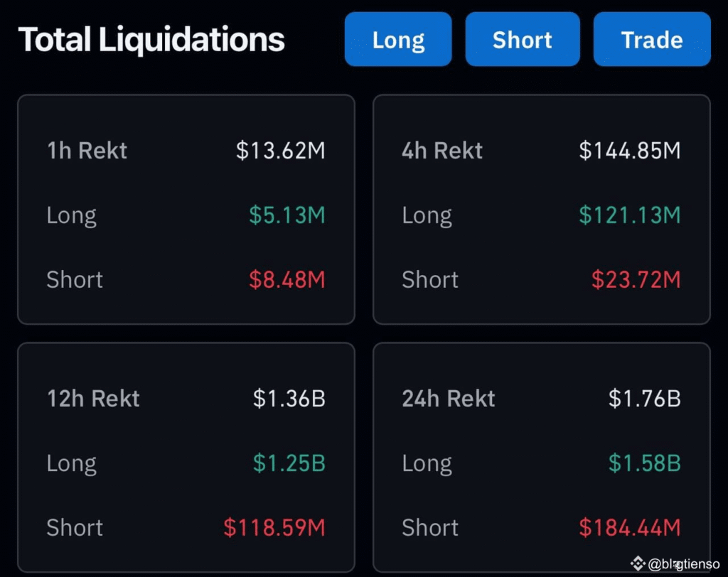728x577 pixels.
Task: Click the Total Liquidations heading
Action: tap(151, 39)
